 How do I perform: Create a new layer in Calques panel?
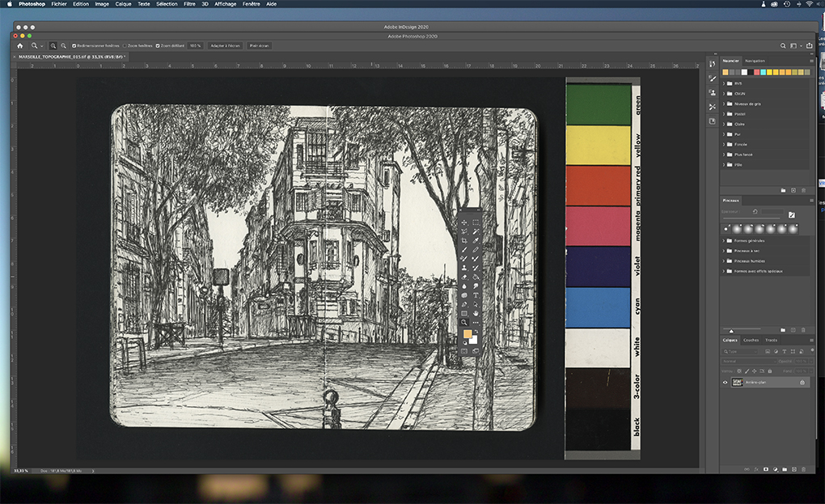point(794,469)
